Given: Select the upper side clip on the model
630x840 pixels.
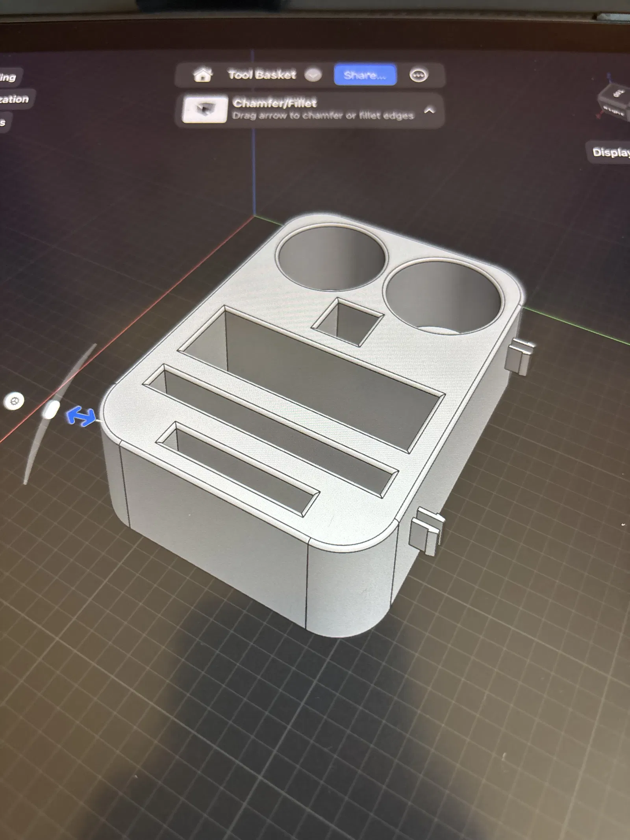Looking at the screenshot, I should 520,356.
